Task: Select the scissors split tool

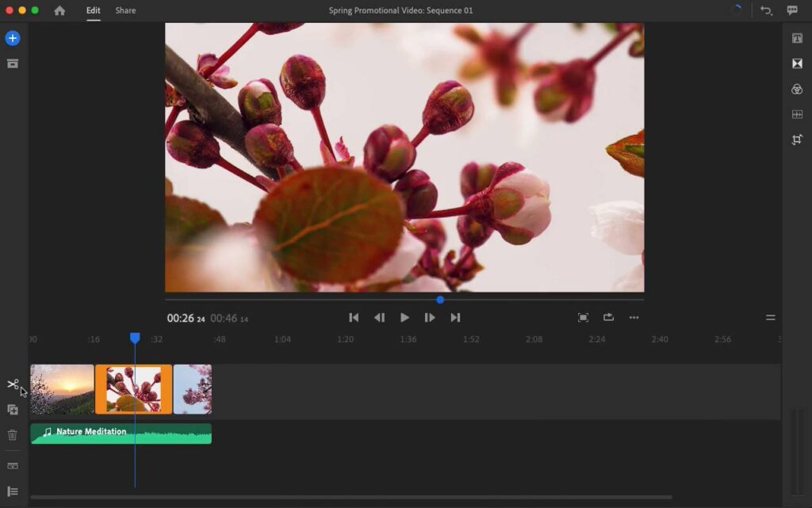Action: pos(13,384)
